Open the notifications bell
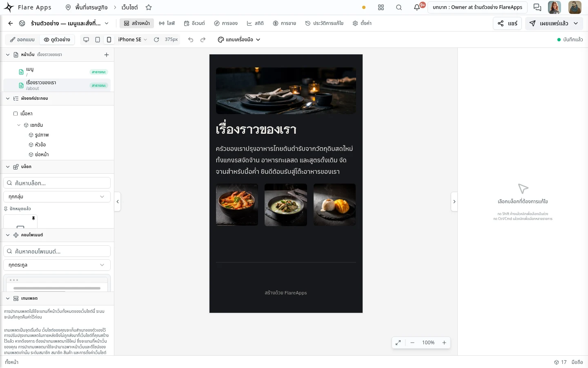Screen dimensions: 588x368 [417, 7]
